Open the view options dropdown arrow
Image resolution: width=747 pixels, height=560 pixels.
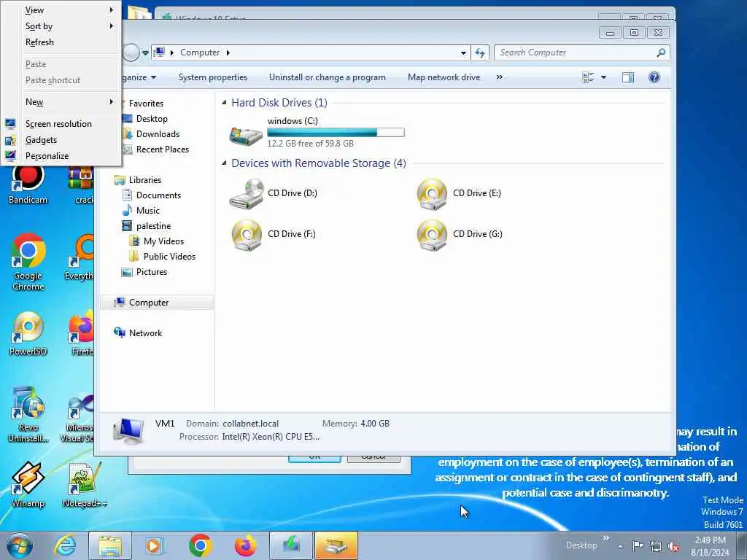point(603,77)
